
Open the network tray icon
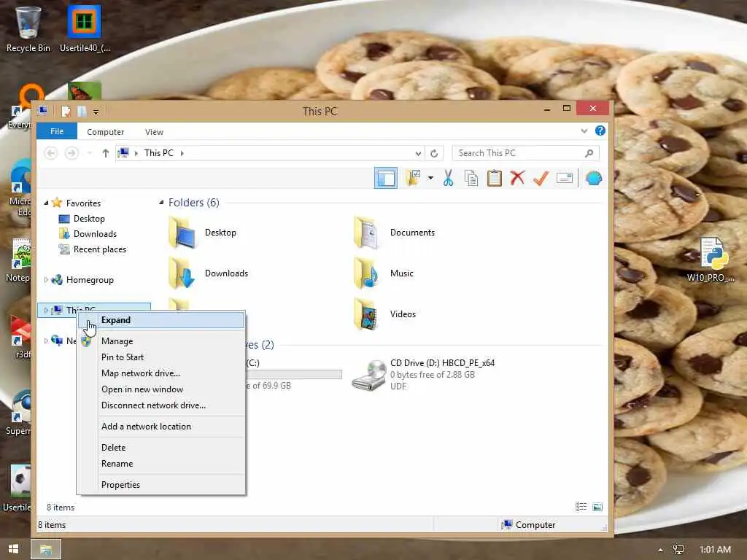[678, 550]
